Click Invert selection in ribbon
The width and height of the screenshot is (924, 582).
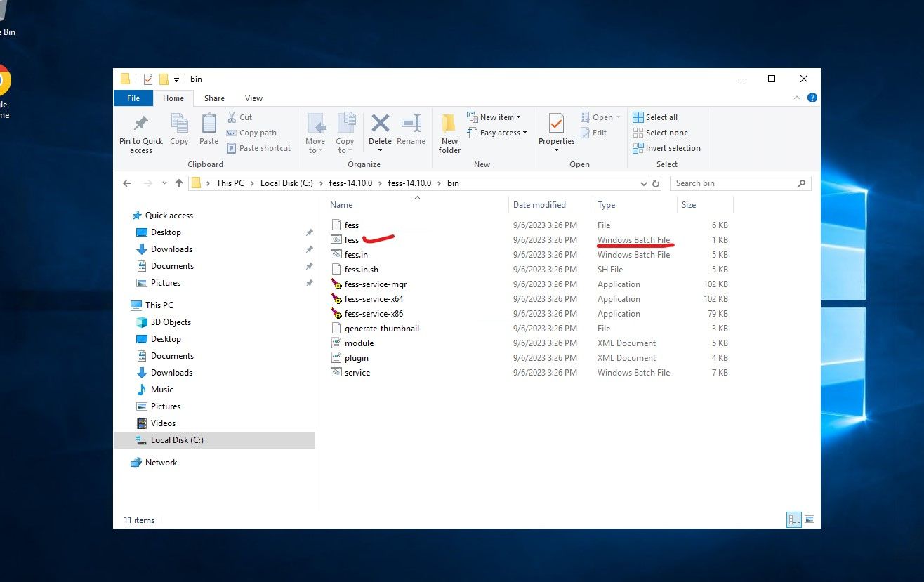click(x=666, y=148)
